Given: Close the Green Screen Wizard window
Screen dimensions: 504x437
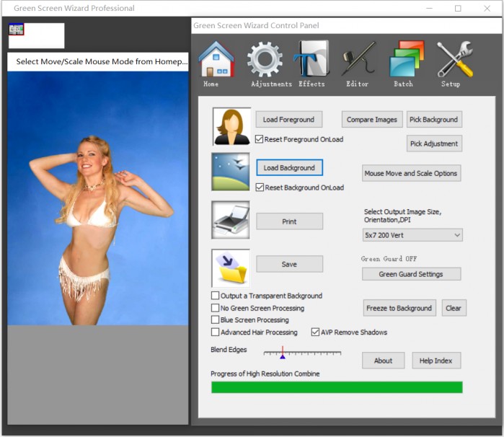Looking at the screenshot, I should 487,9.
